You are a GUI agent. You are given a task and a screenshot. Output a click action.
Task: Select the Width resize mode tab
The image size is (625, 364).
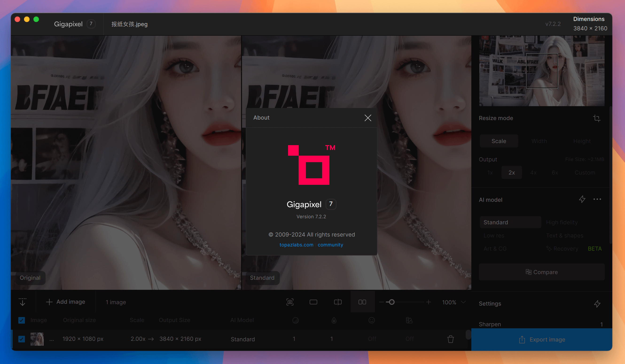pyautogui.click(x=539, y=141)
